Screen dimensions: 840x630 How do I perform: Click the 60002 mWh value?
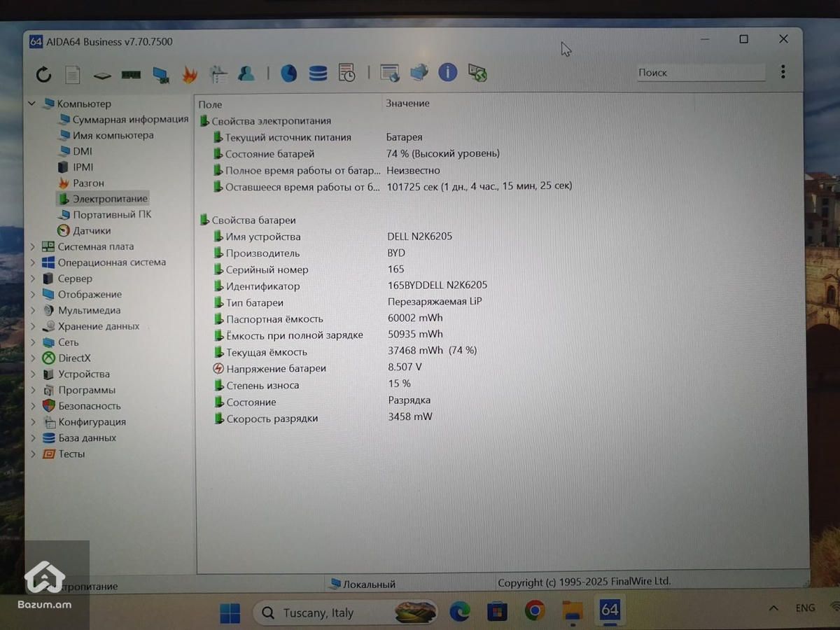click(415, 318)
